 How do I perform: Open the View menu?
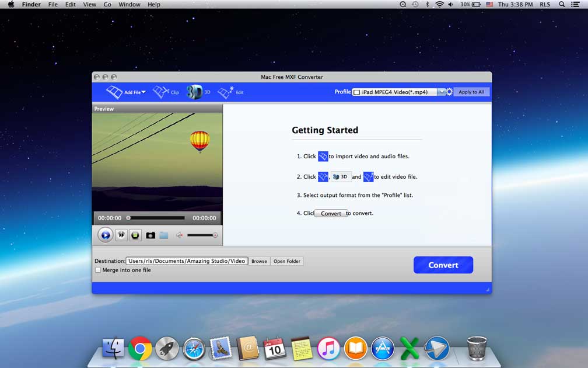point(90,5)
